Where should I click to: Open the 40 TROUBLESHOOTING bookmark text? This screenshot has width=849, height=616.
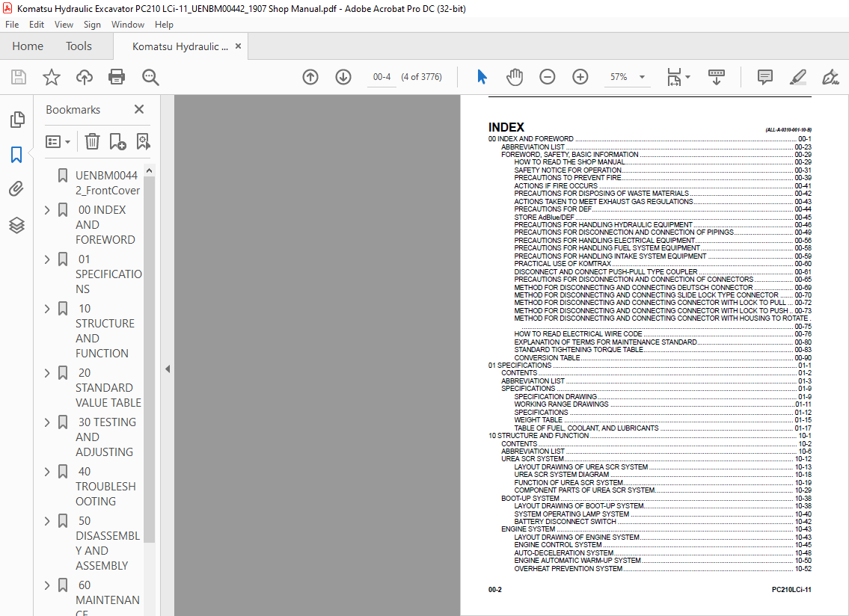(x=105, y=486)
